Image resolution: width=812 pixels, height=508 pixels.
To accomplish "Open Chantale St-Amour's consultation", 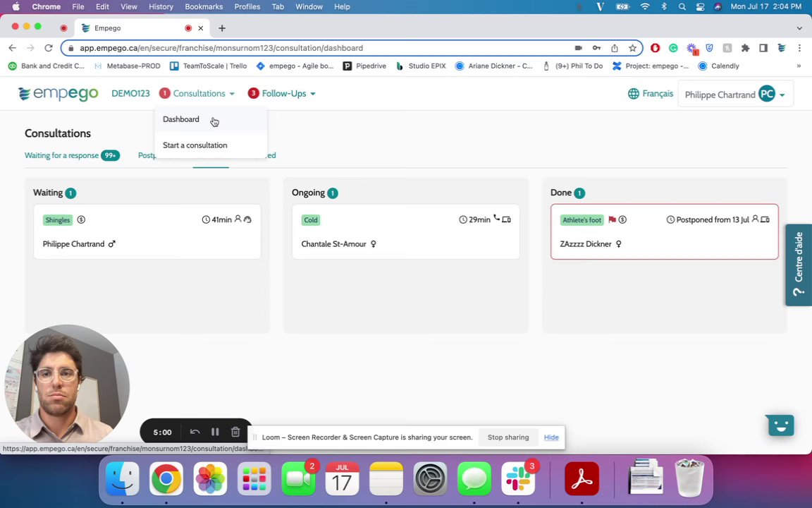I will point(406,231).
